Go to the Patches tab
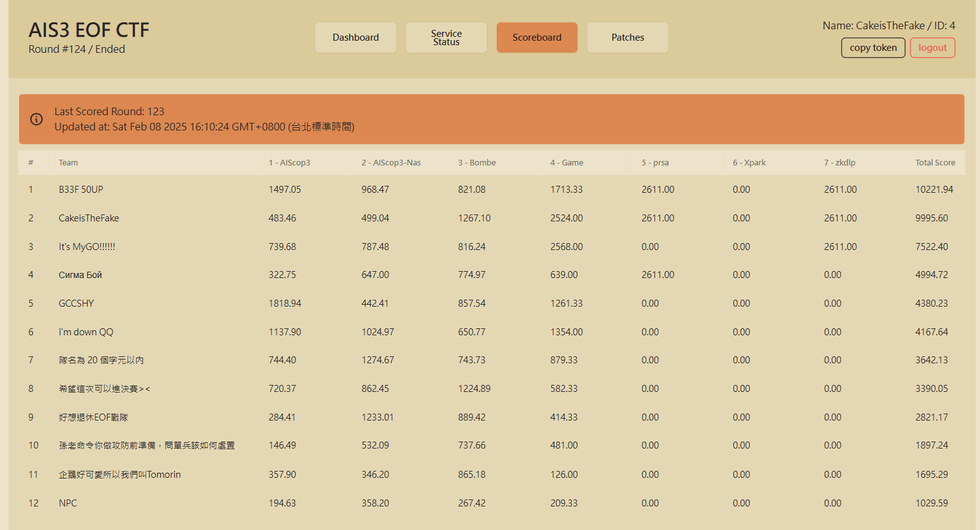 coord(628,38)
